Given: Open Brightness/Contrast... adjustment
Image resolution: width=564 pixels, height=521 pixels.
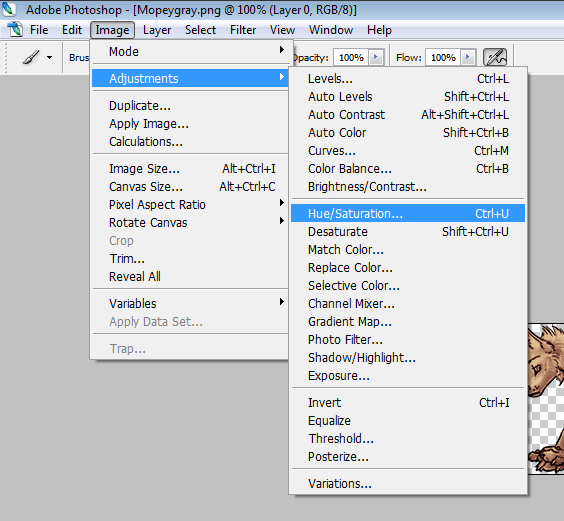Looking at the screenshot, I should click(x=408, y=186).
